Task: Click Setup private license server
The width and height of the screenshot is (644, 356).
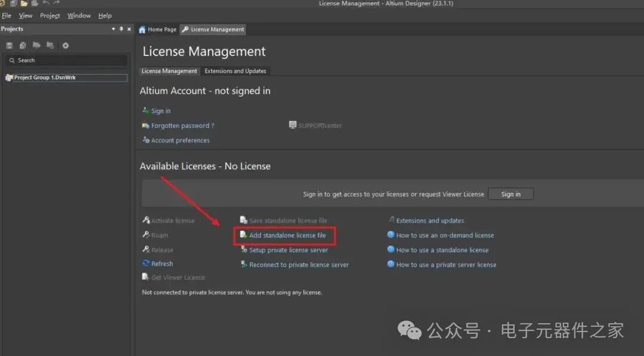Action: tap(289, 250)
